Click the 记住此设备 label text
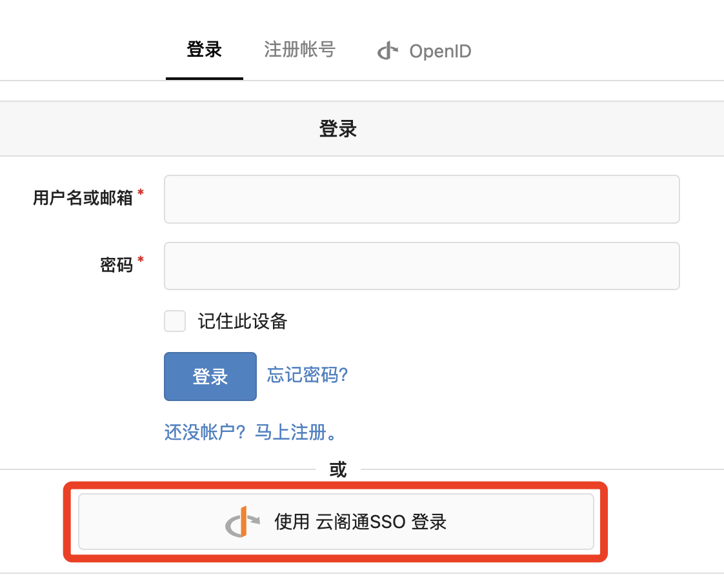 [243, 321]
